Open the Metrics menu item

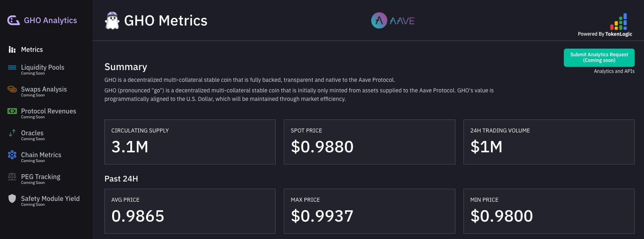pyautogui.click(x=32, y=49)
